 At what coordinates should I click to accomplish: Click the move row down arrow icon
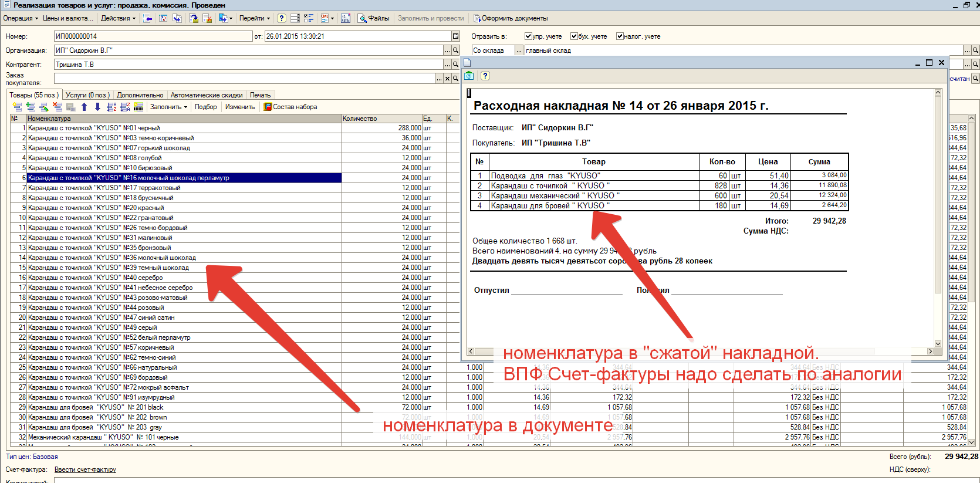[x=97, y=107]
